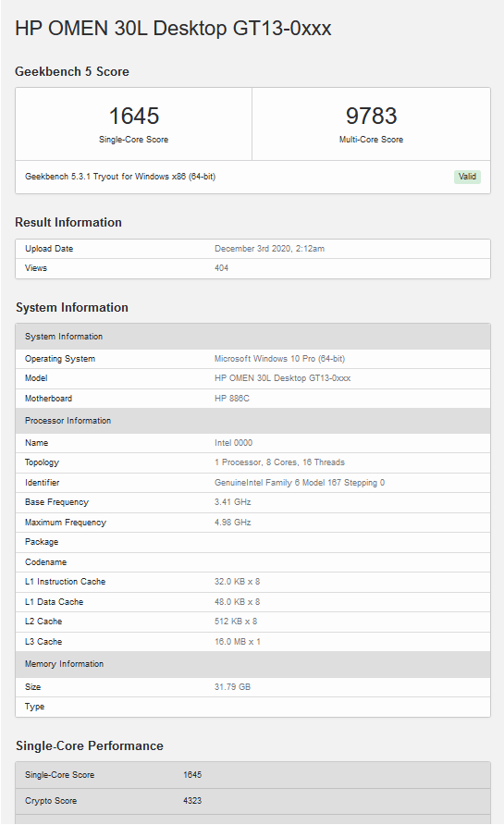The width and height of the screenshot is (504, 825).
Task: Click the Crypto Score row
Action: coord(252,801)
